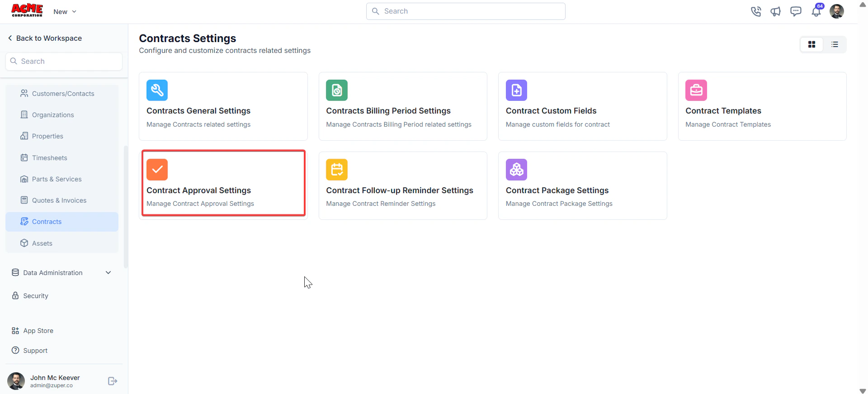Open Parts & Services settings

(x=62, y=179)
